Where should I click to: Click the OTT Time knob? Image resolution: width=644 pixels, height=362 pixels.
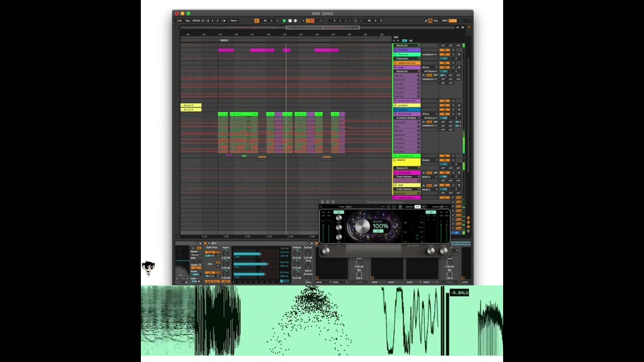308,266
